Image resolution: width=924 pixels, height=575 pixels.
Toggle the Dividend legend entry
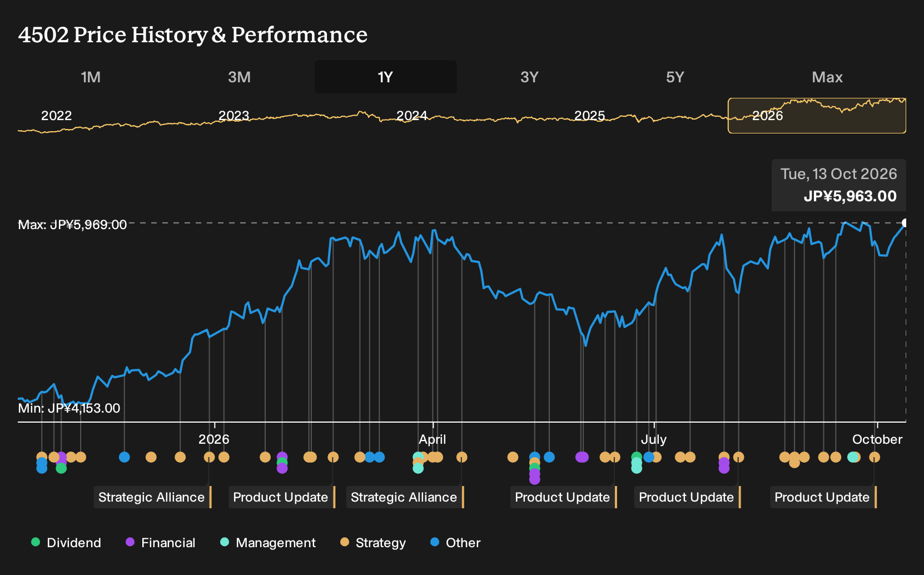(x=66, y=543)
